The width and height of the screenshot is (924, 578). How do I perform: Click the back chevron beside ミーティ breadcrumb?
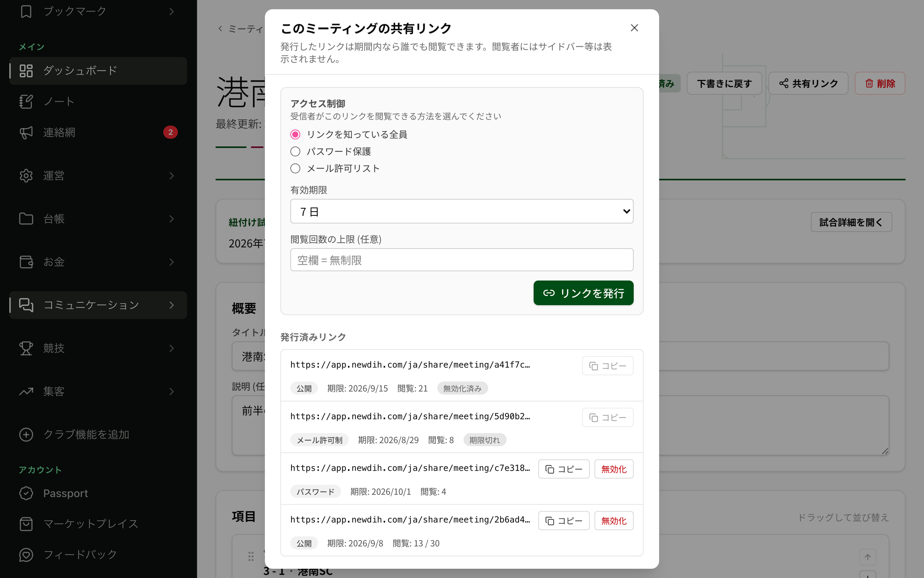point(220,29)
